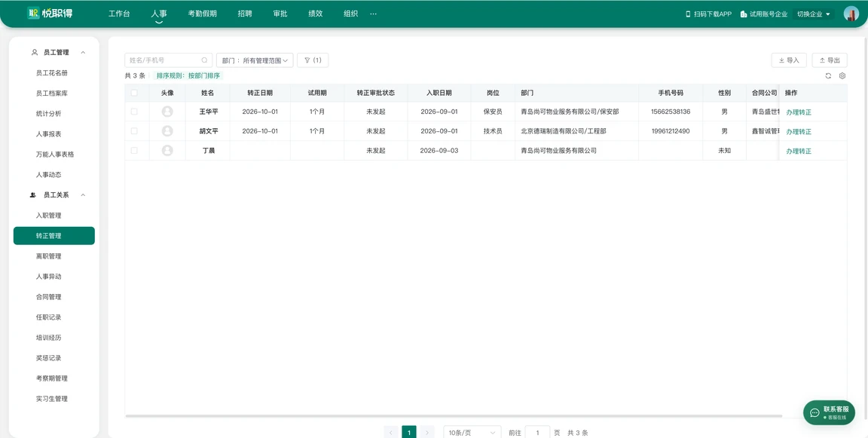Select 实习生管理 in sidebar
Screen dimensions: 868x438
pyautogui.click(x=54, y=399)
